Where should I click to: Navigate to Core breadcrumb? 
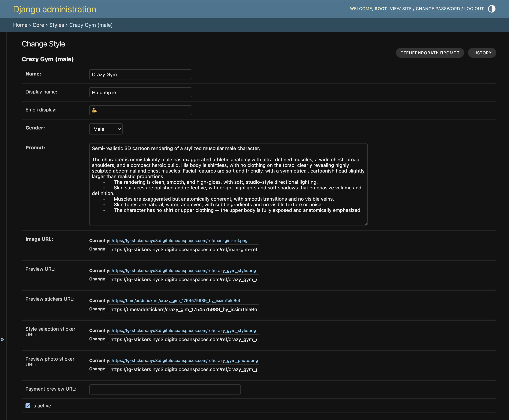point(38,25)
